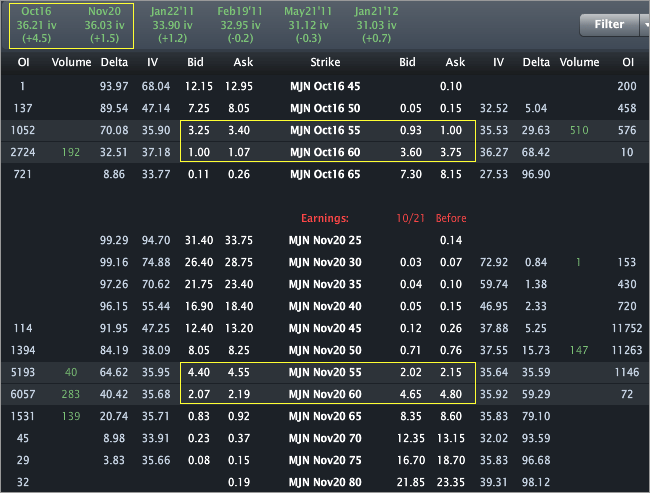Click put ask 3.75 for Oct16 60
The width and height of the screenshot is (650, 493).
click(451, 152)
